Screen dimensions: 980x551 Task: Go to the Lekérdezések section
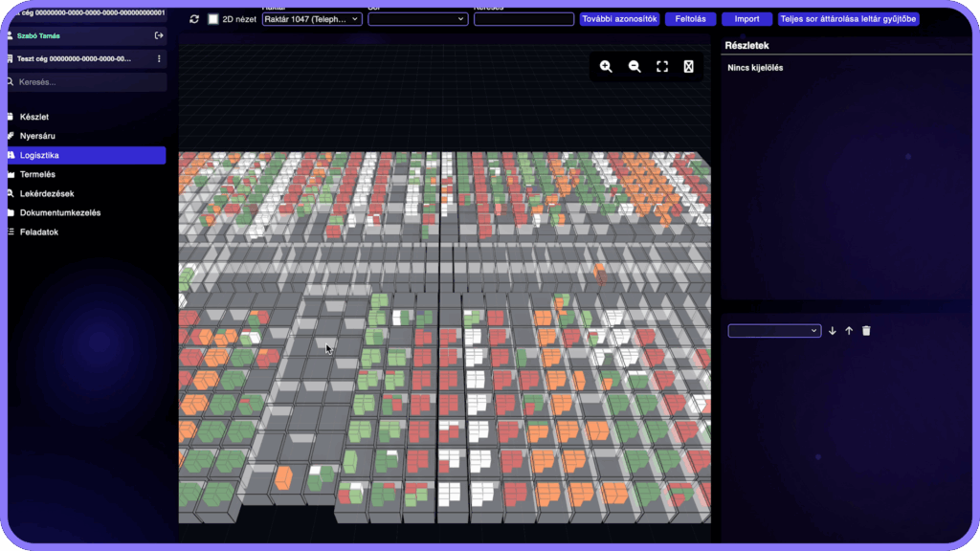tap(46, 193)
